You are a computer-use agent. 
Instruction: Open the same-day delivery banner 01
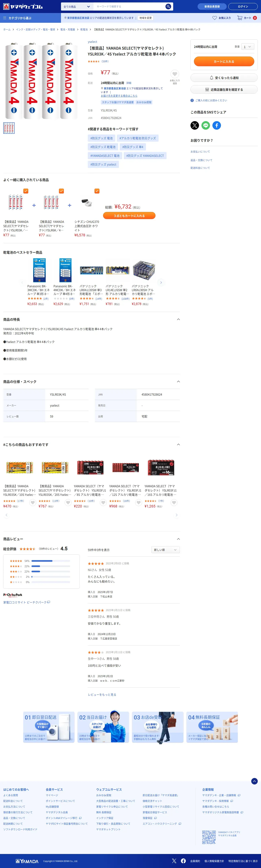click(x=49, y=727)
